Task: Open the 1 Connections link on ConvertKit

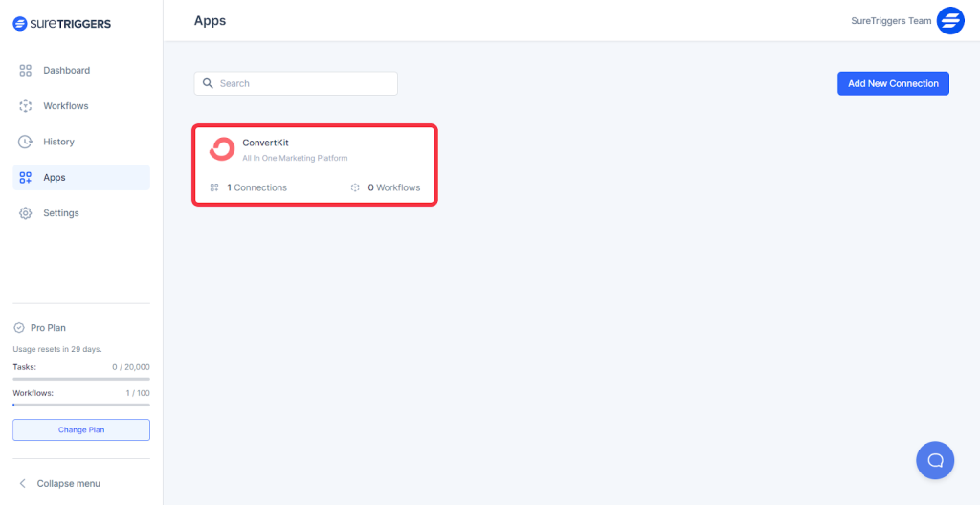Action: (256, 187)
